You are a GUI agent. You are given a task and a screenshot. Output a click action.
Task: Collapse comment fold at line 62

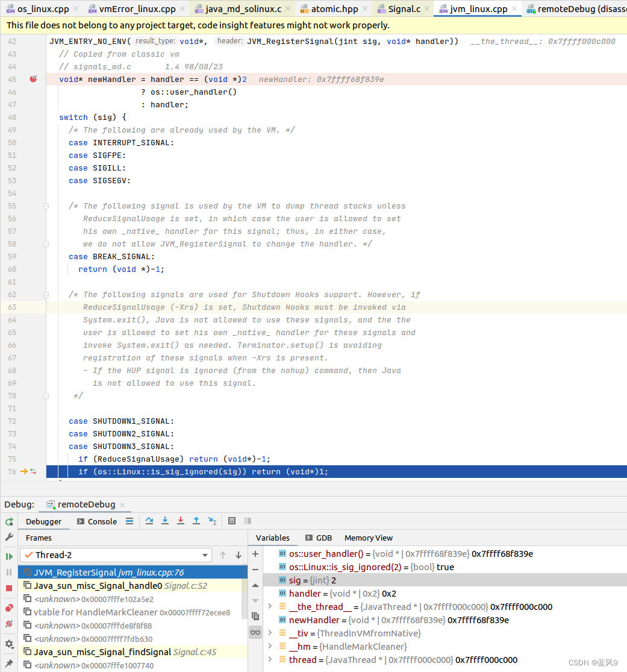(x=46, y=295)
